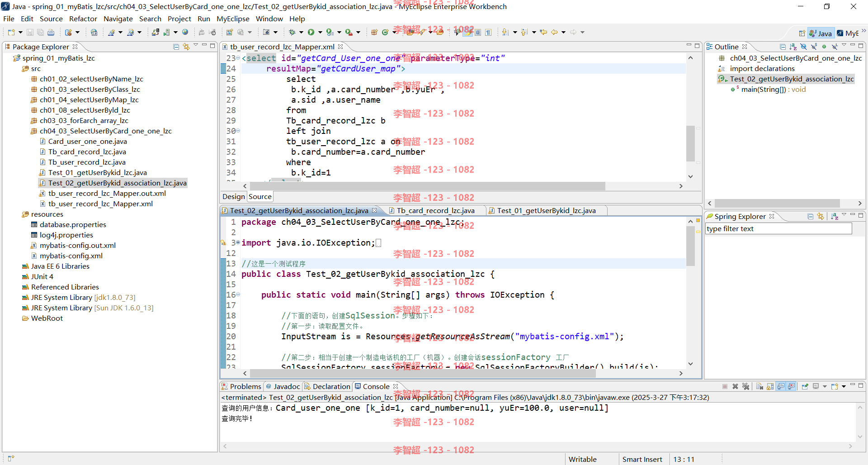
Task: Click Remove All Terminated Launches icon
Action: pos(745,386)
